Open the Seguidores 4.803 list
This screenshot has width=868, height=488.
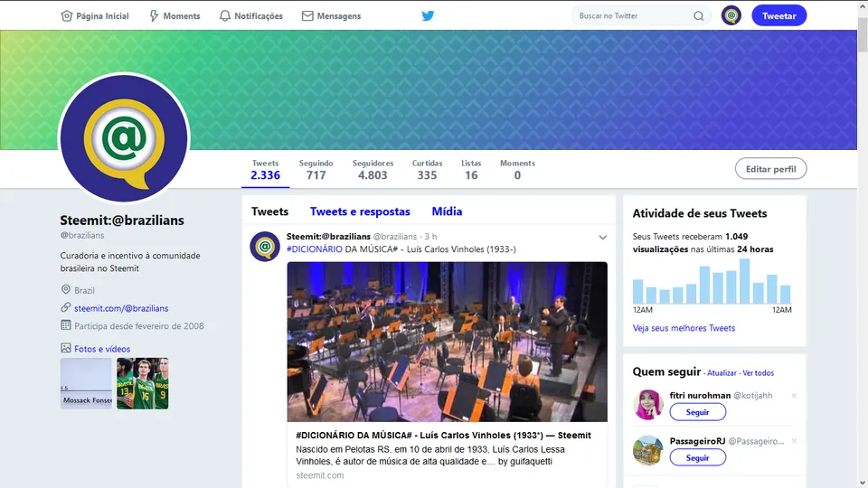pyautogui.click(x=373, y=170)
